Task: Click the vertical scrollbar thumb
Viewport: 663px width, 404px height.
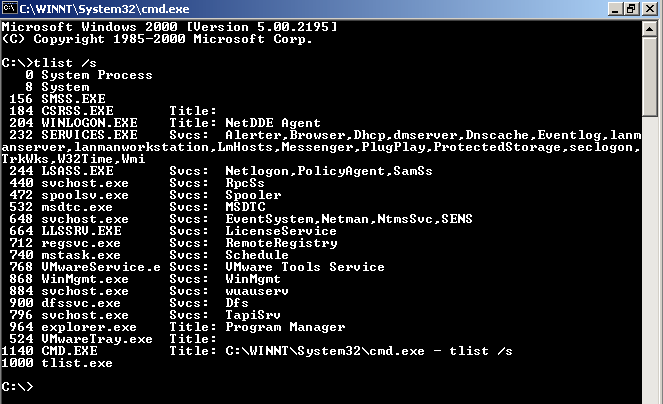Action: tap(649, 76)
